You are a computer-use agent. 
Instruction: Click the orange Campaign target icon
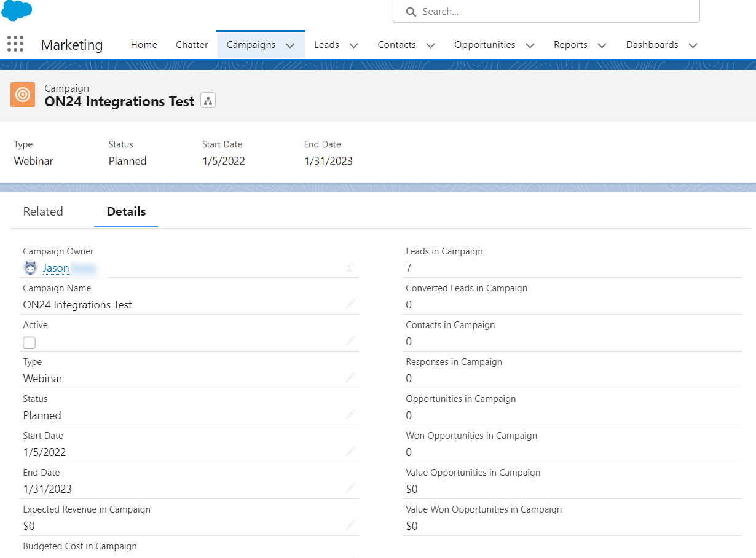click(x=23, y=95)
